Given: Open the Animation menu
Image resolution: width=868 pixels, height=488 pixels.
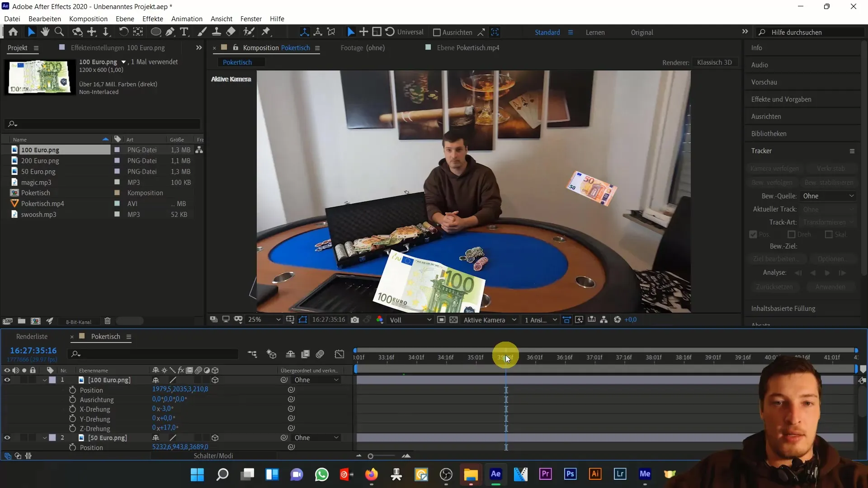Looking at the screenshot, I should click(187, 19).
